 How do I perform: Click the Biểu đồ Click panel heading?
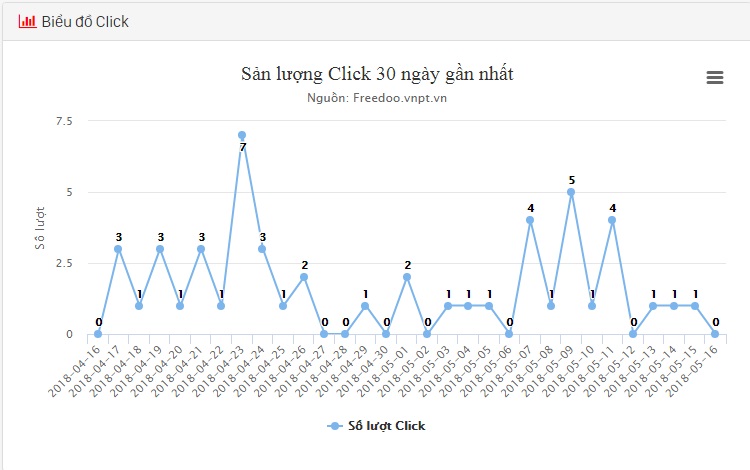[85, 21]
